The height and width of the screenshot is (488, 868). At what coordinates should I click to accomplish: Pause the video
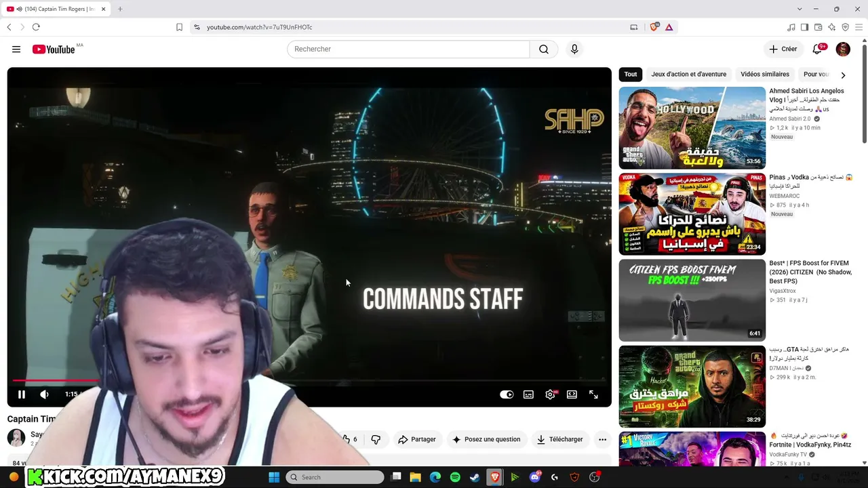pyautogui.click(x=22, y=394)
